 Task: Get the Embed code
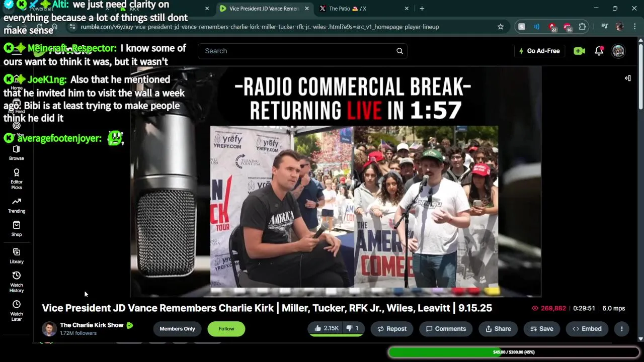tap(587, 329)
